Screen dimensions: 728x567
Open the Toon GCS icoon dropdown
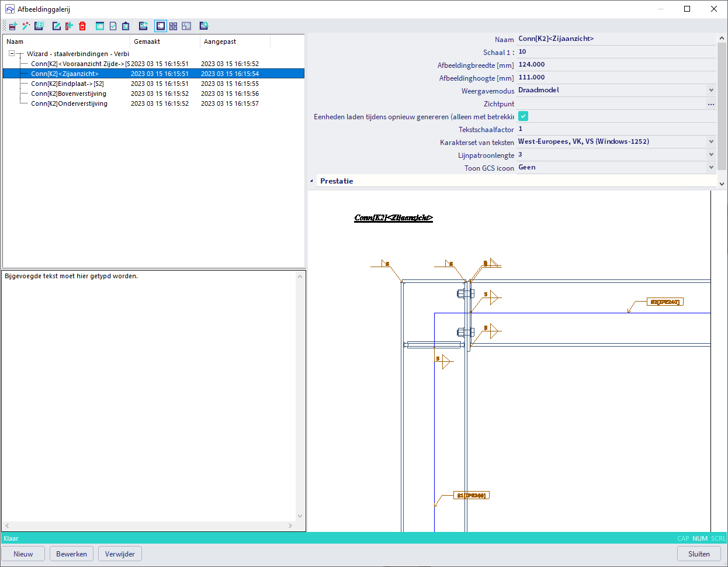711,168
